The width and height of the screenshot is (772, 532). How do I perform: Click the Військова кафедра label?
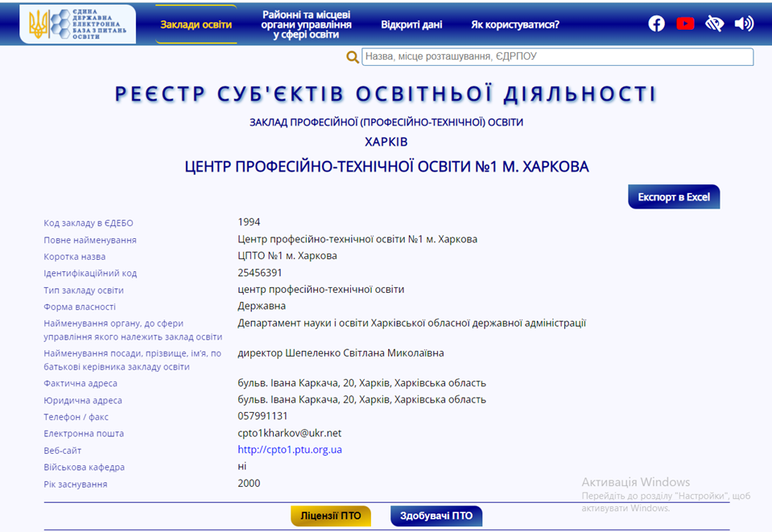(85, 467)
